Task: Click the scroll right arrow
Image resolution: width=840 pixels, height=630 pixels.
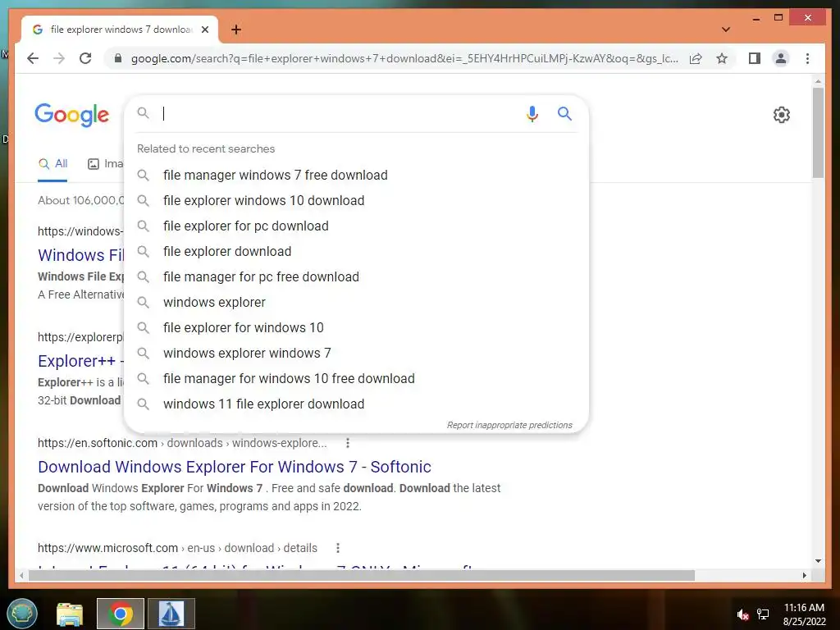Action: pyautogui.click(x=804, y=575)
